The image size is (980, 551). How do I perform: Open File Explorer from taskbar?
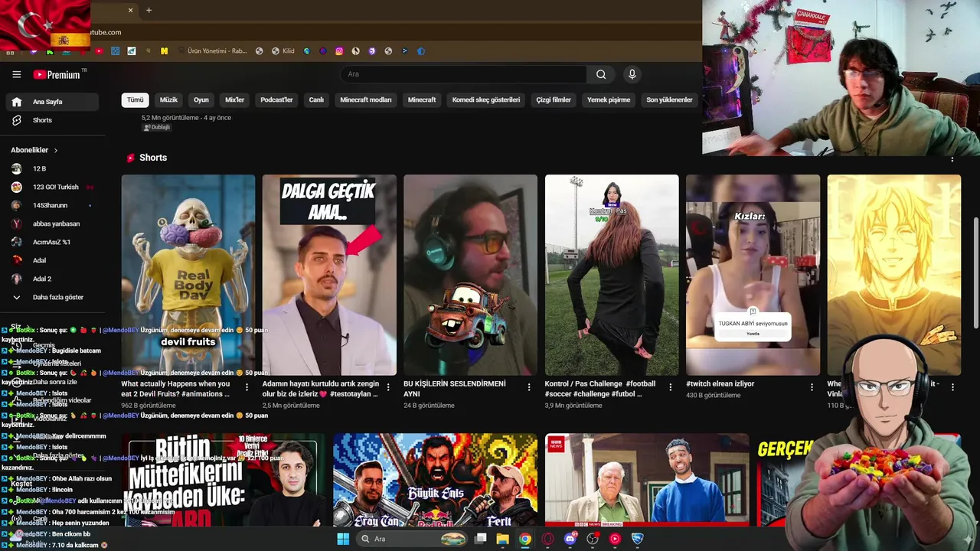502,539
